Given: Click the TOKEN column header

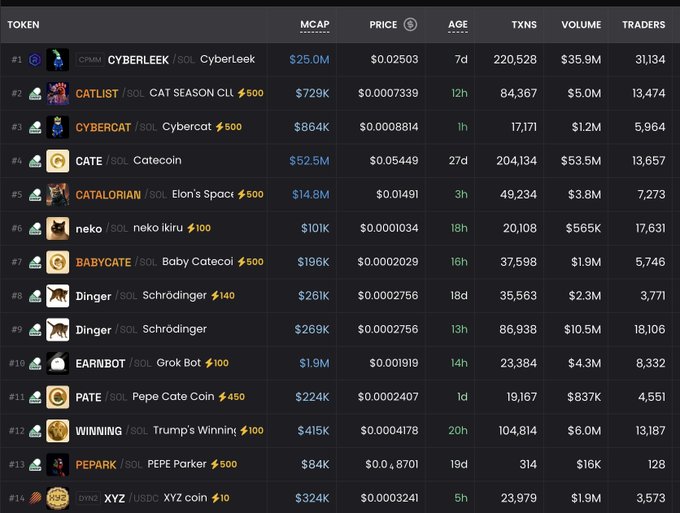Looking at the screenshot, I should [x=23, y=25].
